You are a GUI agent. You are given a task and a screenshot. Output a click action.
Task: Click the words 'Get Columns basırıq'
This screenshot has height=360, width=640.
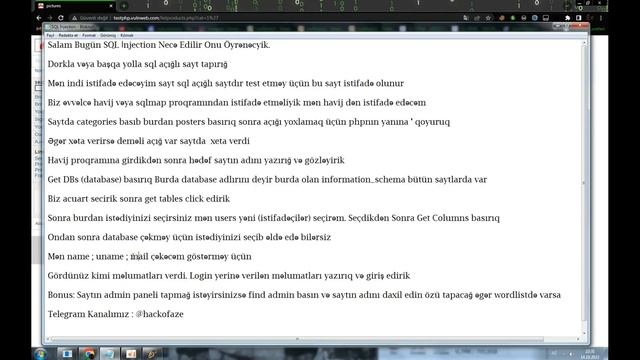tap(458, 218)
